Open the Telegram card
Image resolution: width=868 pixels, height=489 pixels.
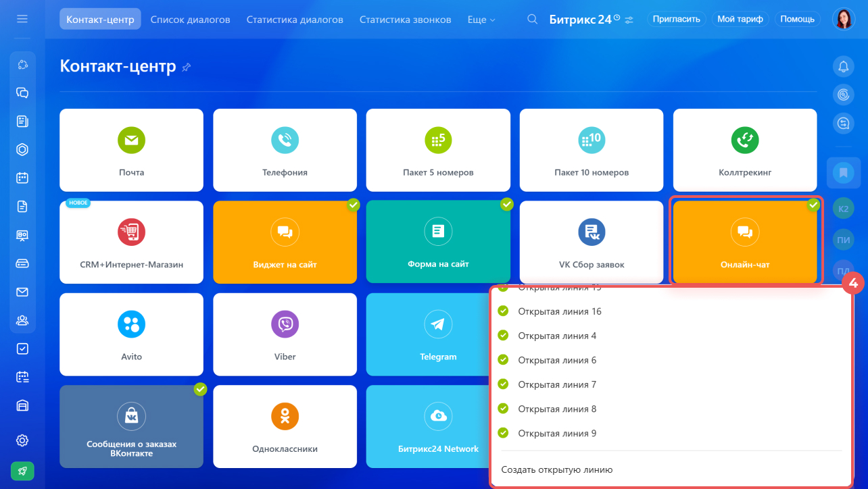427,334
